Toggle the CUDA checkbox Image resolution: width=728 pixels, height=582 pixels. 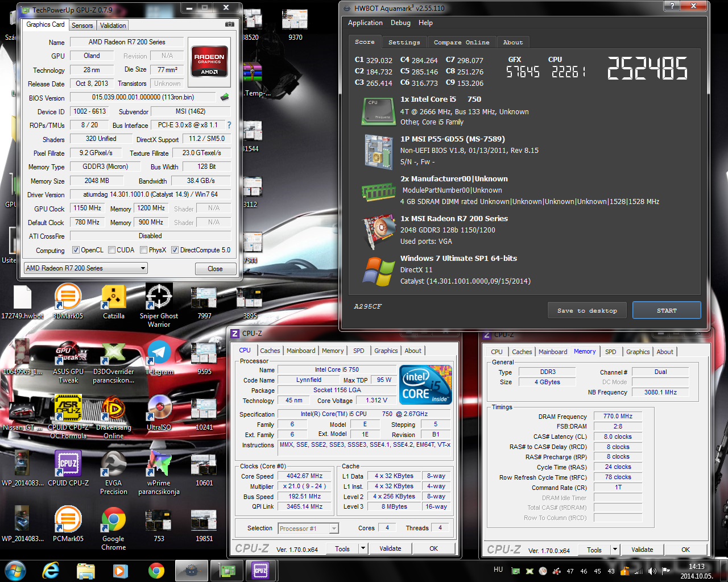click(x=112, y=250)
